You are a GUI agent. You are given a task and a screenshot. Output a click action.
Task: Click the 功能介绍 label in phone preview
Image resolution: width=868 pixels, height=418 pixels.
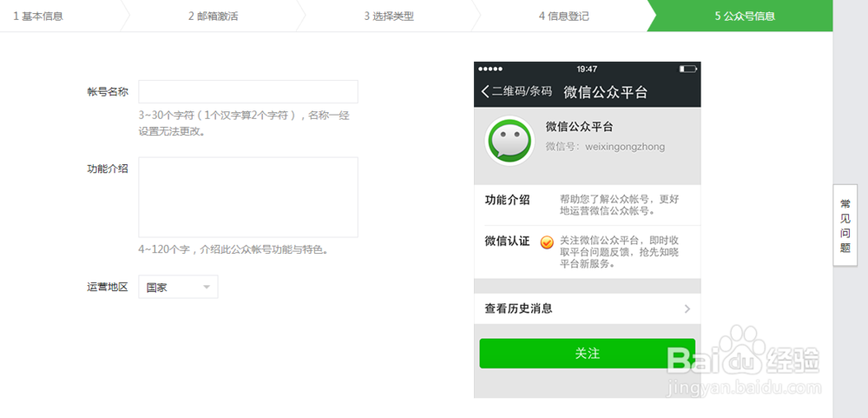[507, 200]
